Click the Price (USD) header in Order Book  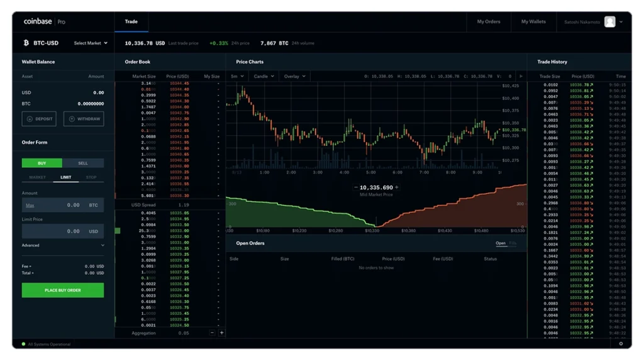coord(177,76)
